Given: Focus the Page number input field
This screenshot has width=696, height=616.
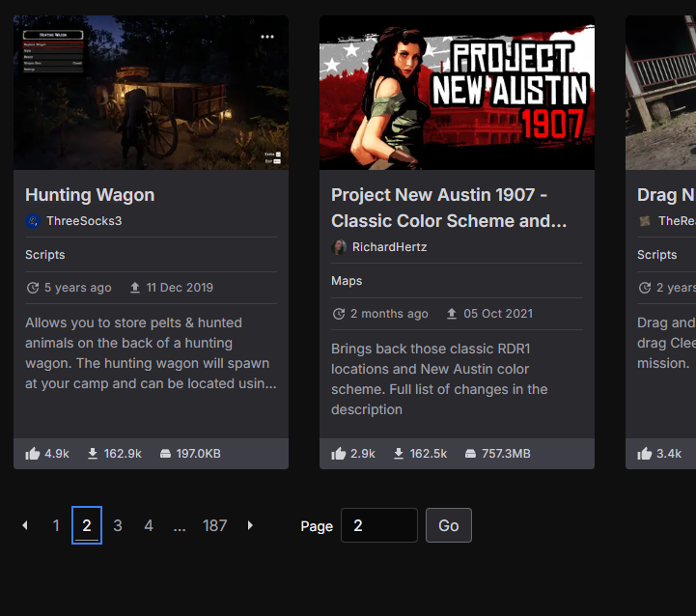Looking at the screenshot, I should coord(379,525).
